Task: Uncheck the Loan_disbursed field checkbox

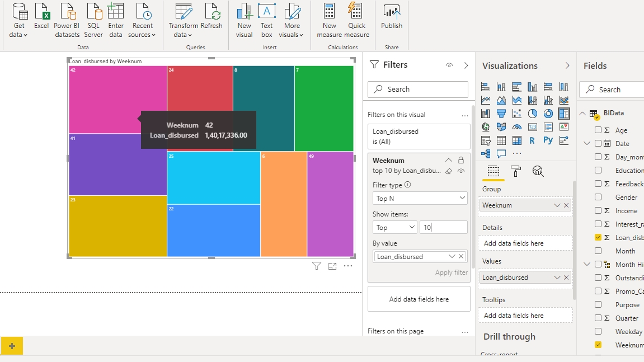Action: 598,237
